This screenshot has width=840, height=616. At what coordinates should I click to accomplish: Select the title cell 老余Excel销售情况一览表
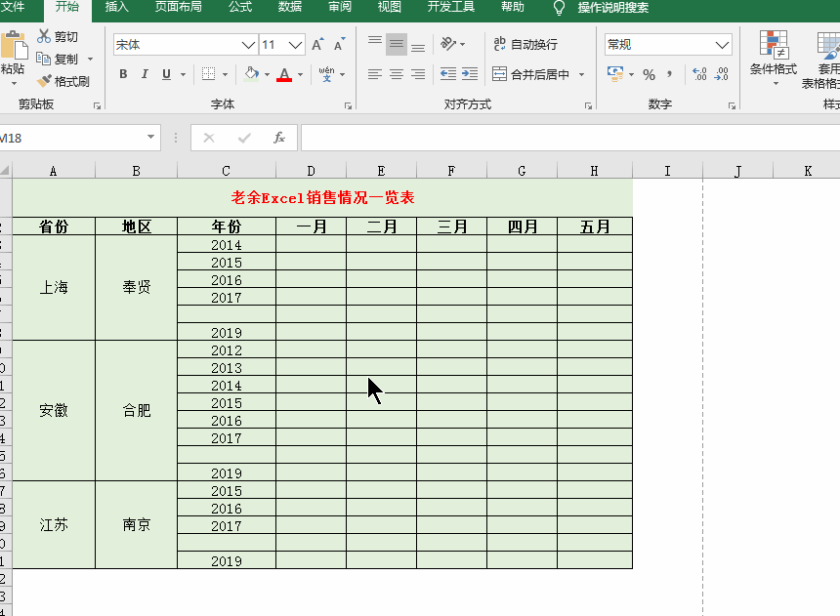322,197
